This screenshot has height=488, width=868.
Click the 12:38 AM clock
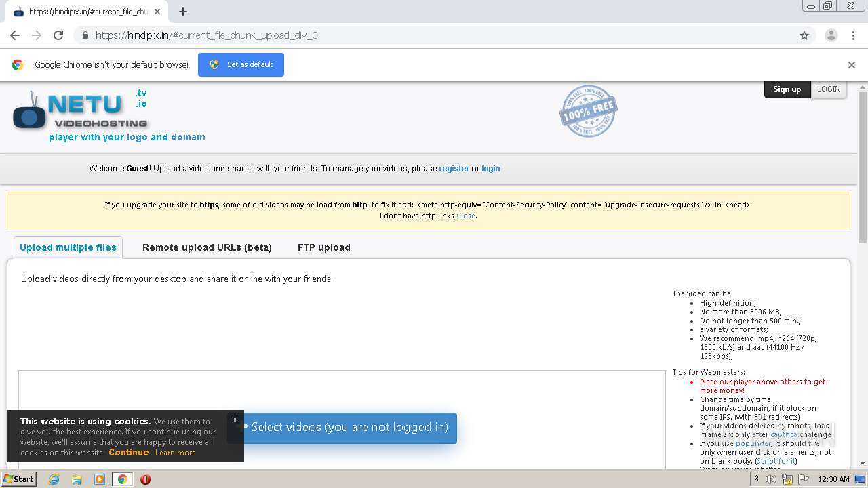833,479
